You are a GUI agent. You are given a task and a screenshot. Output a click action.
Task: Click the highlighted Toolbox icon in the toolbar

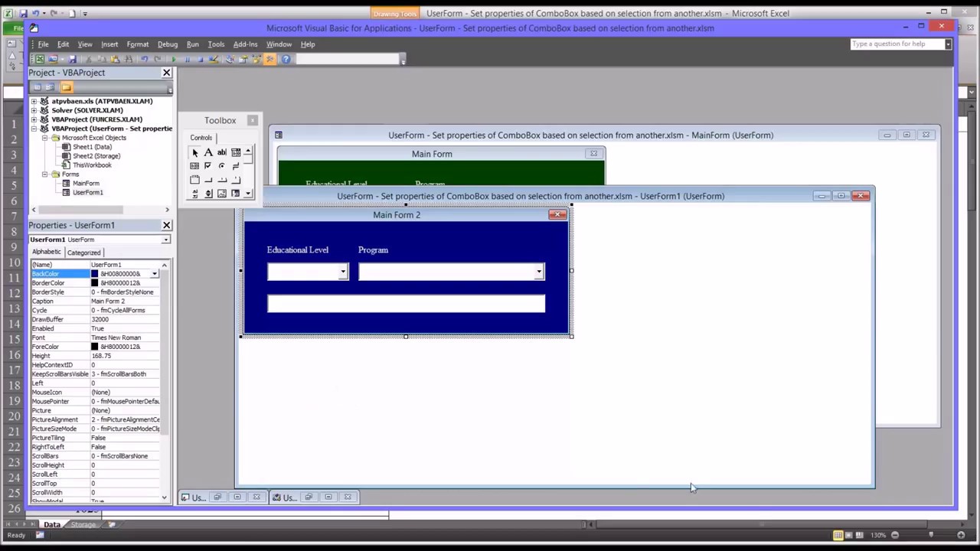[x=270, y=59]
